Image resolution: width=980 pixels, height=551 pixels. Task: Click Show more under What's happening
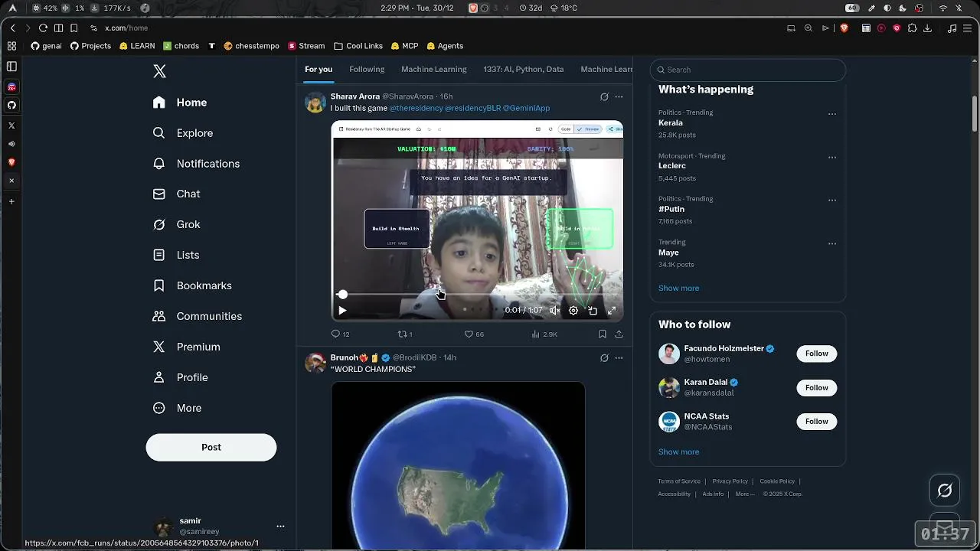click(678, 289)
